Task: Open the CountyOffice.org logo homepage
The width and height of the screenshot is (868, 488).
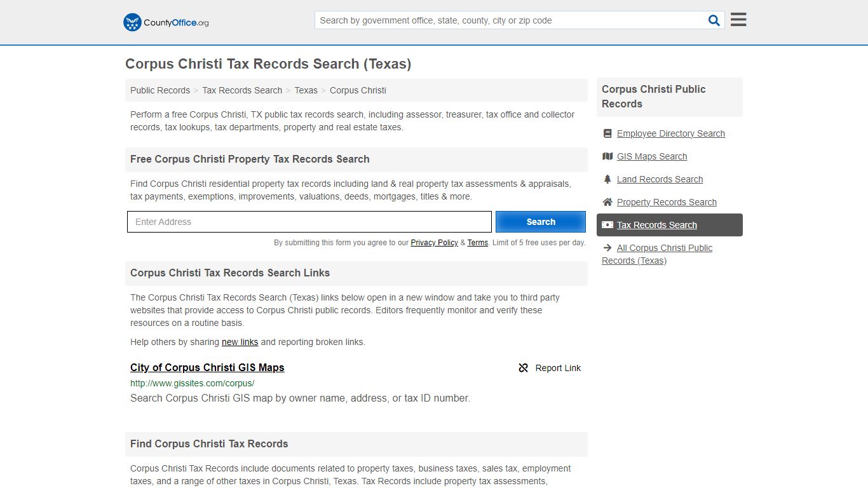Action: click(166, 22)
